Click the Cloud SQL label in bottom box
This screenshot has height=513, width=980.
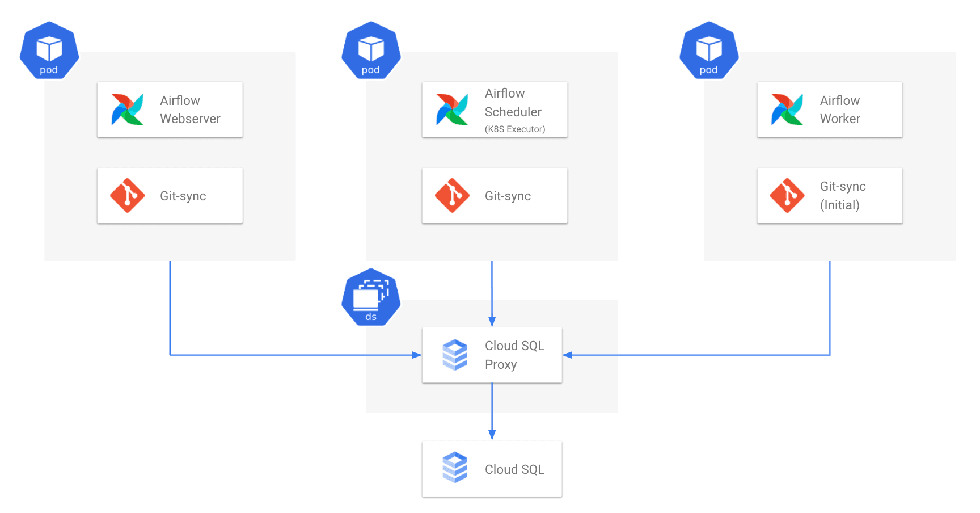514,469
